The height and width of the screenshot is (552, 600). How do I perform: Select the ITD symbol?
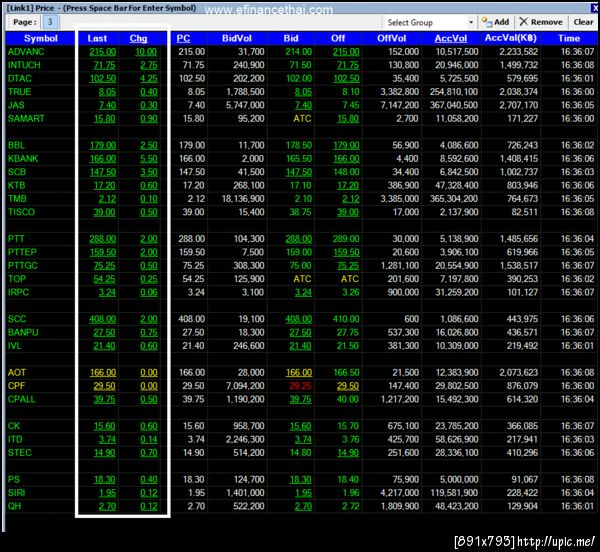(15, 440)
